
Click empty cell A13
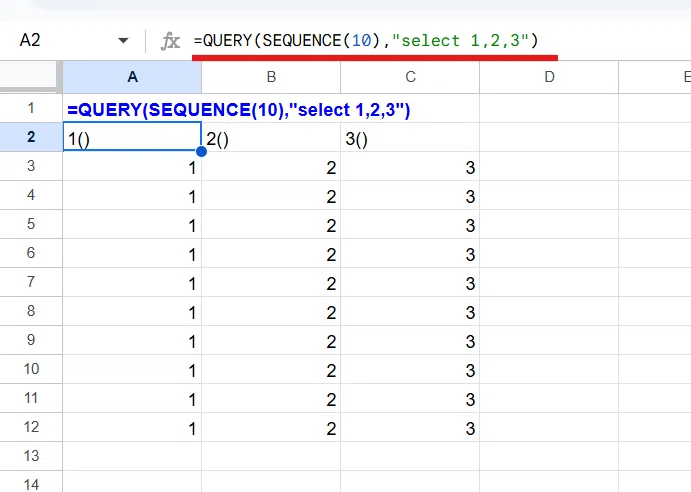132,456
